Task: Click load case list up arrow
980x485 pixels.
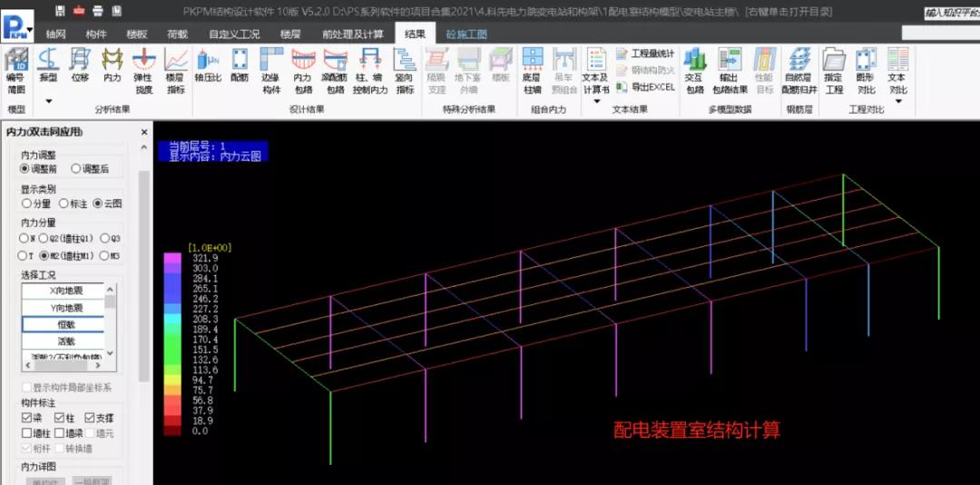Action: pyautogui.click(x=110, y=290)
